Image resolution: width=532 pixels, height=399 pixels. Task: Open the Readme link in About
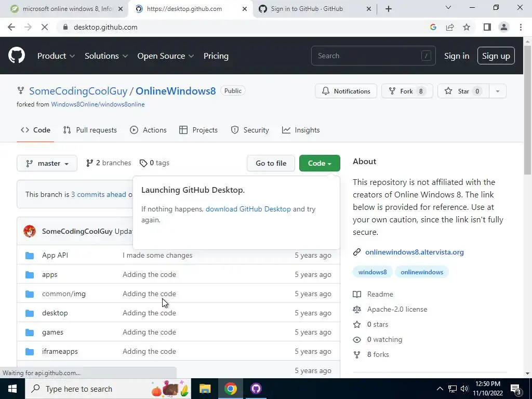click(380, 294)
